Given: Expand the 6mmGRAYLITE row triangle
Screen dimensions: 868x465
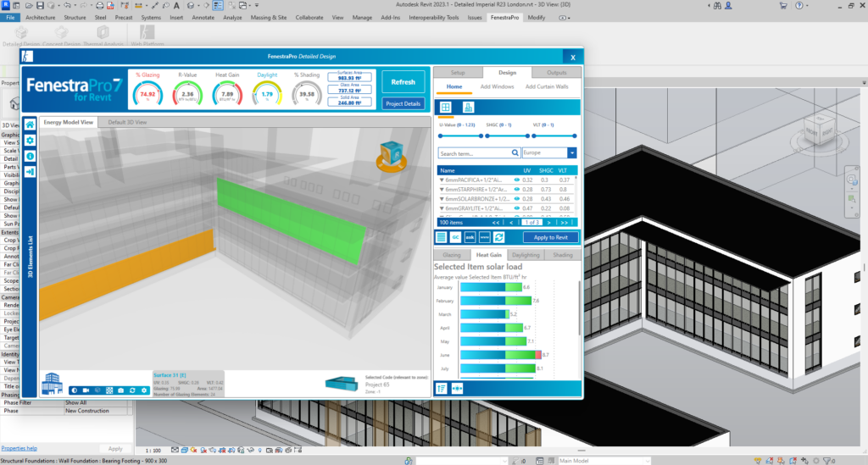Looking at the screenshot, I should pos(442,208).
